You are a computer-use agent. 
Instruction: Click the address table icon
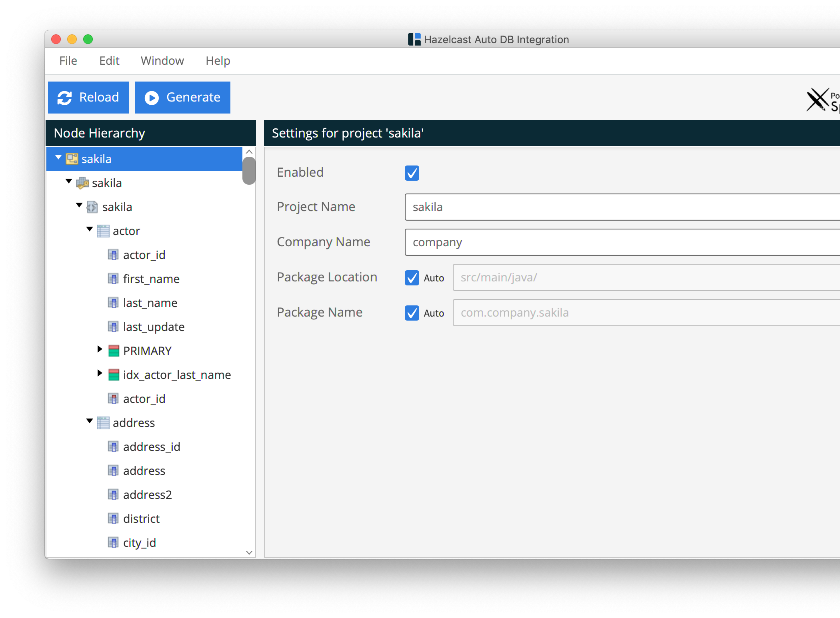103,423
